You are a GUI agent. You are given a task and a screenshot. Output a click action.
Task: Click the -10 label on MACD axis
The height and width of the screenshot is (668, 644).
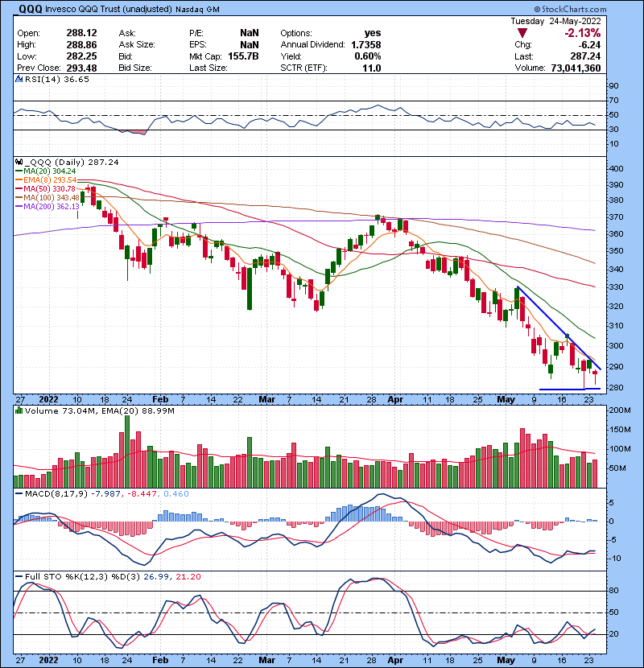[x=614, y=558]
